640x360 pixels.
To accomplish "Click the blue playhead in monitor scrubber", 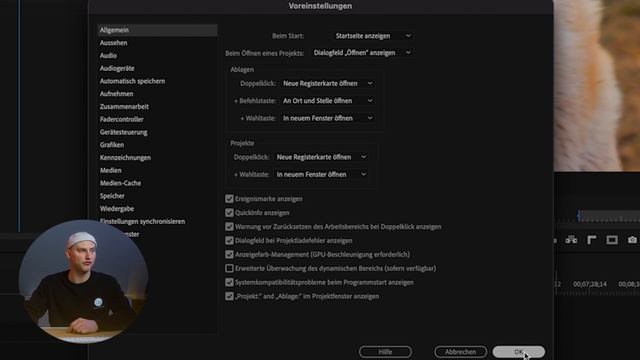I will [x=578, y=216].
